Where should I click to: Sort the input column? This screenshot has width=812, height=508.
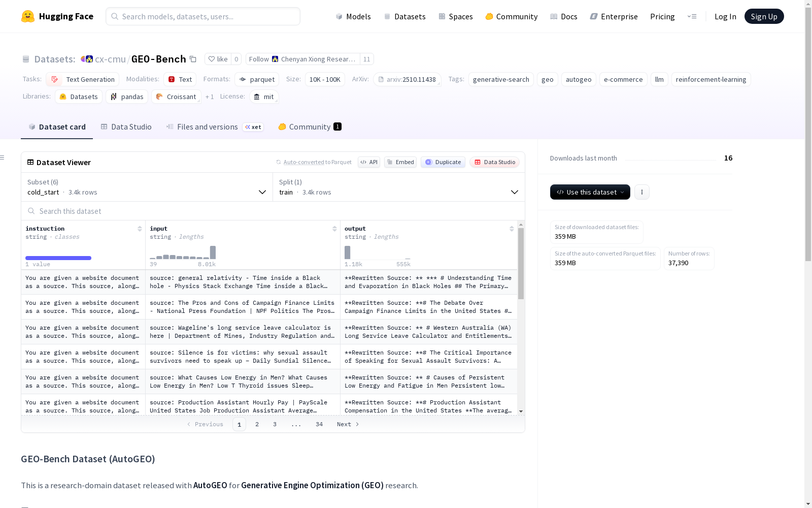(x=334, y=229)
